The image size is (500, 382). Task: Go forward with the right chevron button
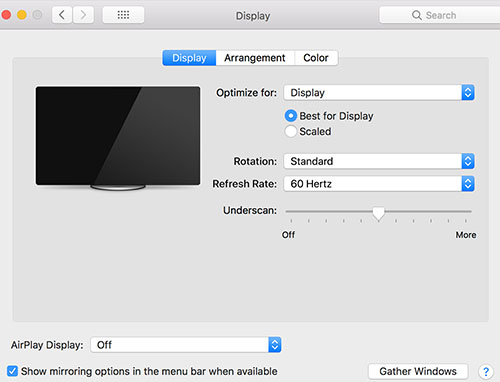(83, 15)
